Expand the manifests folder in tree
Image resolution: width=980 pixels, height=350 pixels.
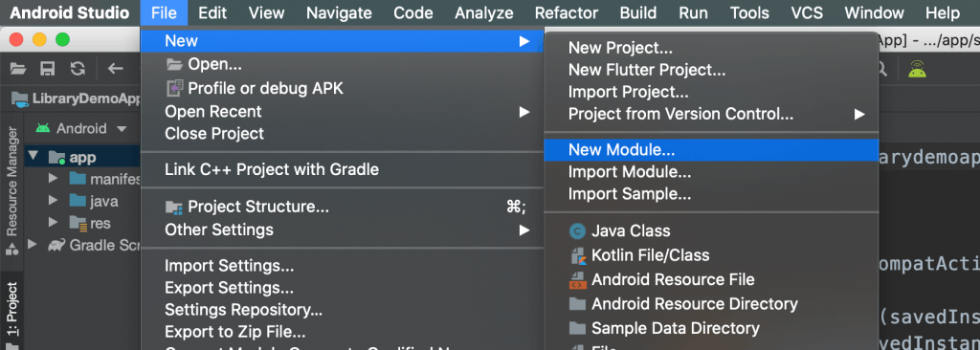pyautogui.click(x=54, y=180)
